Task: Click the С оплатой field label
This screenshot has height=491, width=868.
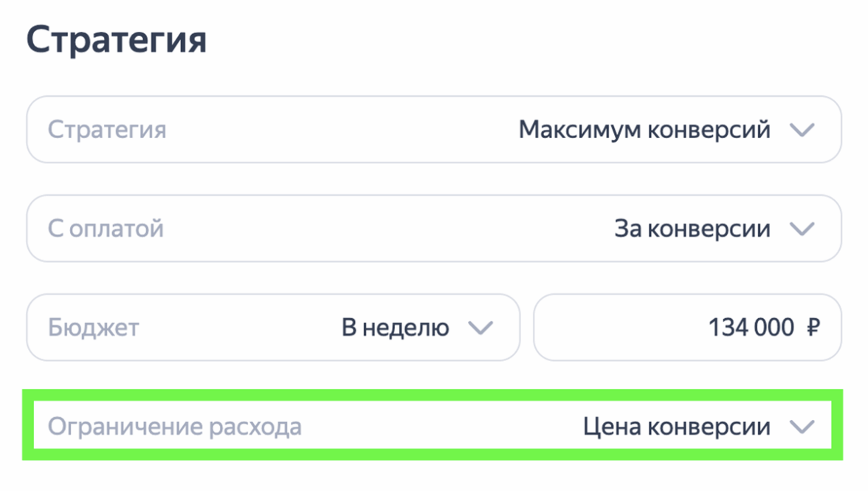Action: [x=106, y=229]
